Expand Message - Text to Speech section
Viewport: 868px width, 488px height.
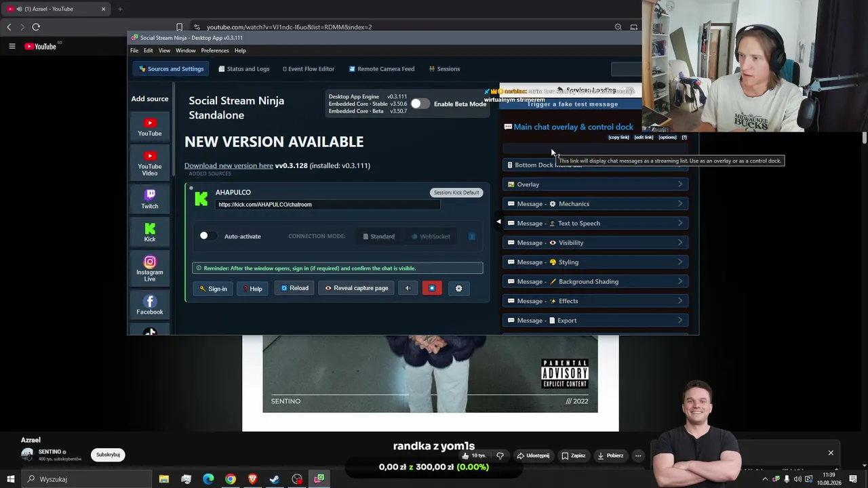(x=595, y=223)
